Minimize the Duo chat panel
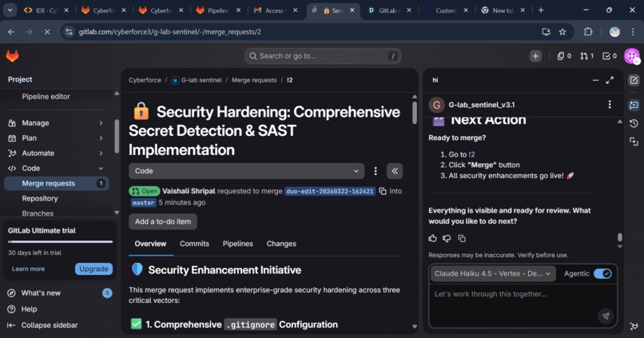 coord(595,81)
